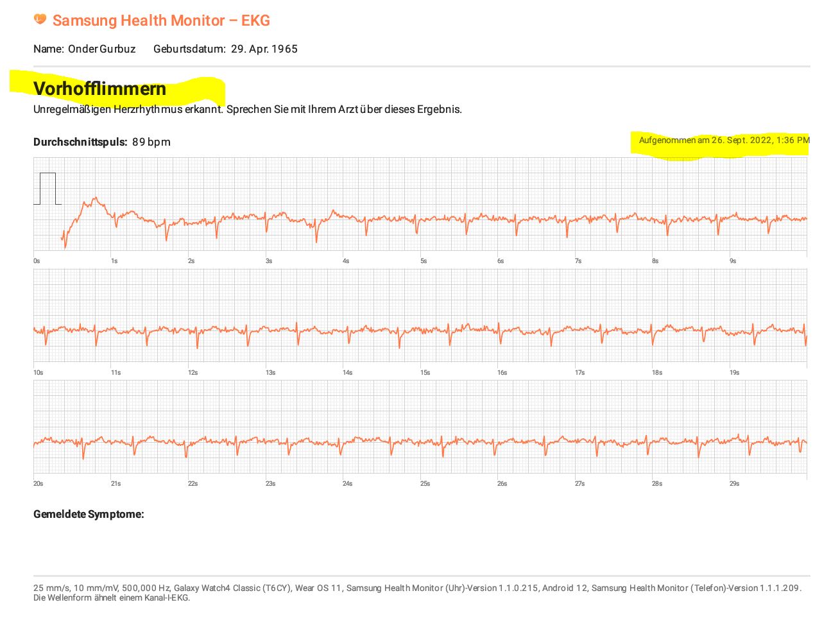Click the "16s" time axis label

[x=502, y=372]
